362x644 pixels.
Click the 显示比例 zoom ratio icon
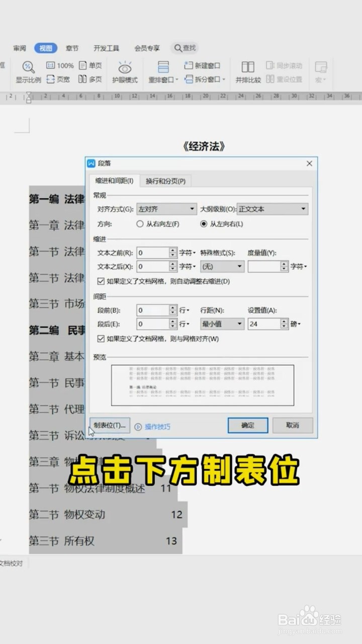[x=28, y=72]
